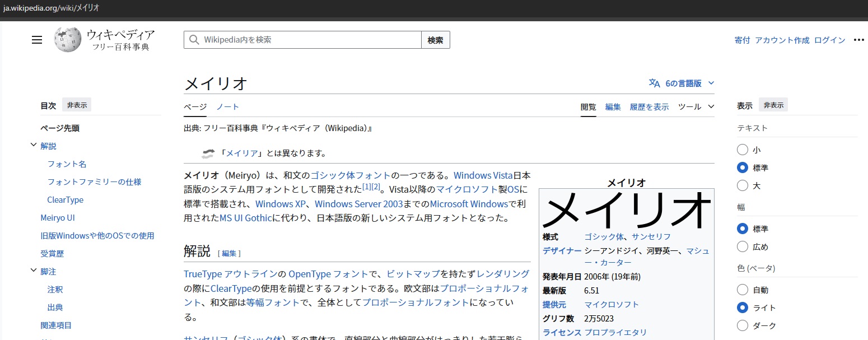Go to ページ先頭 in contents
Viewport: 868px width, 340px height.
(x=60, y=128)
